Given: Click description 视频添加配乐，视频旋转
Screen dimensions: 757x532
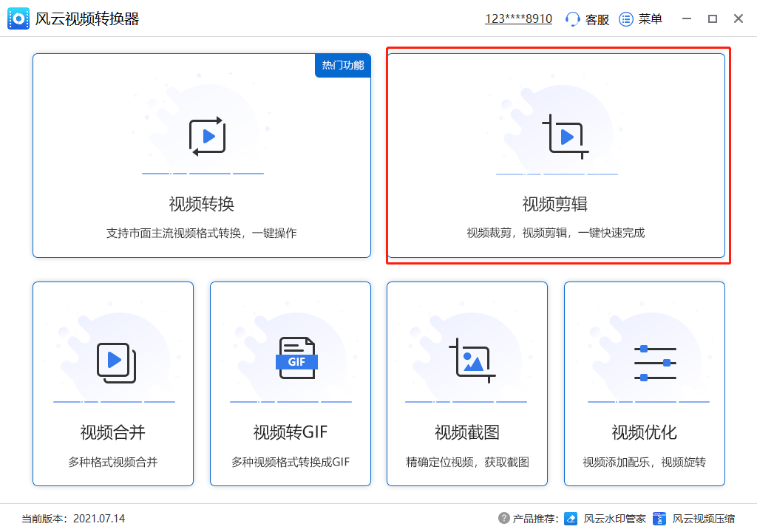Looking at the screenshot, I should pos(644,462).
